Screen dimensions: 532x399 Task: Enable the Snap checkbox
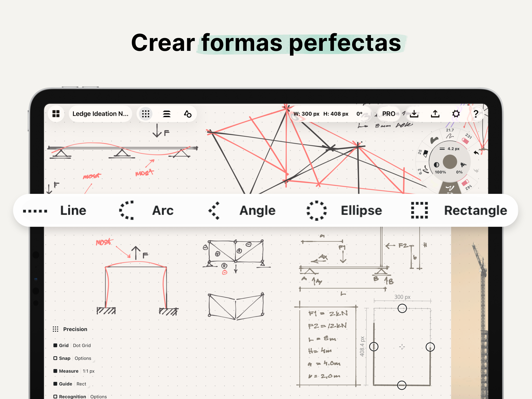[x=55, y=358]
